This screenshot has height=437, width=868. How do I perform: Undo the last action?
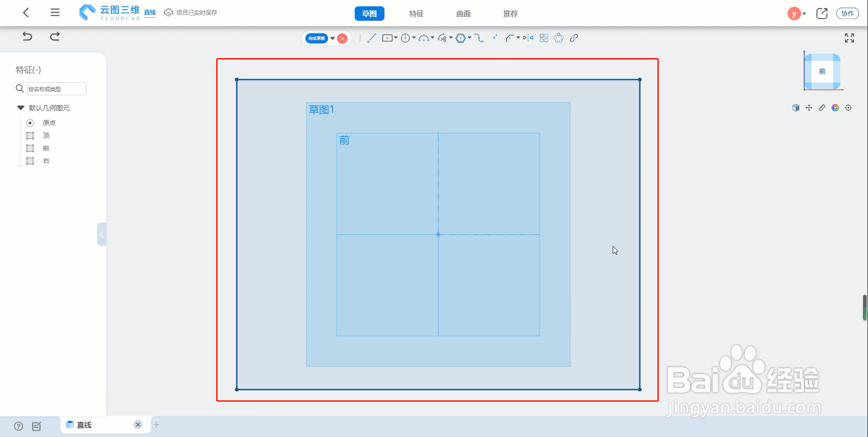27,36
